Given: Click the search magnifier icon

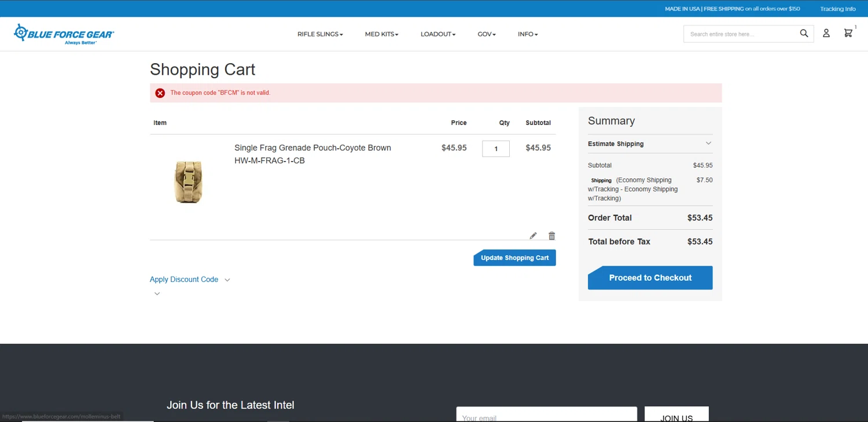Looking at the screenshot, I should (804, 34).
